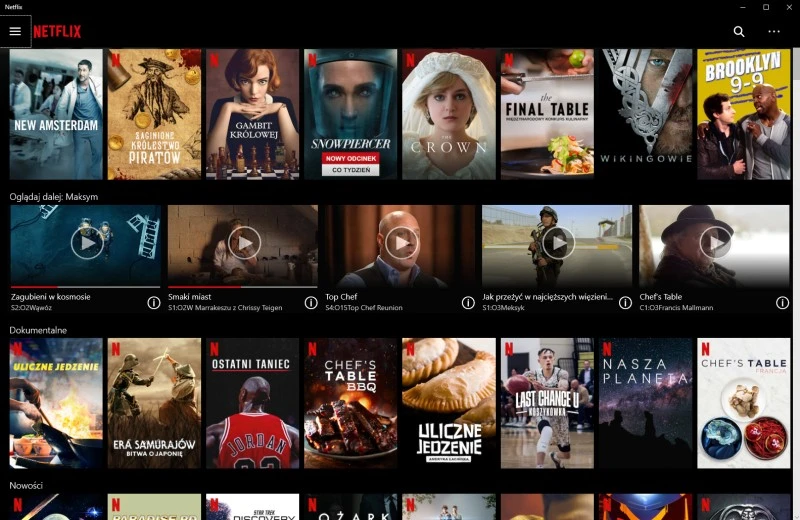Viewport: 800px width, 520px height.
Task: Show info for Top Chef
Action: 468,303
